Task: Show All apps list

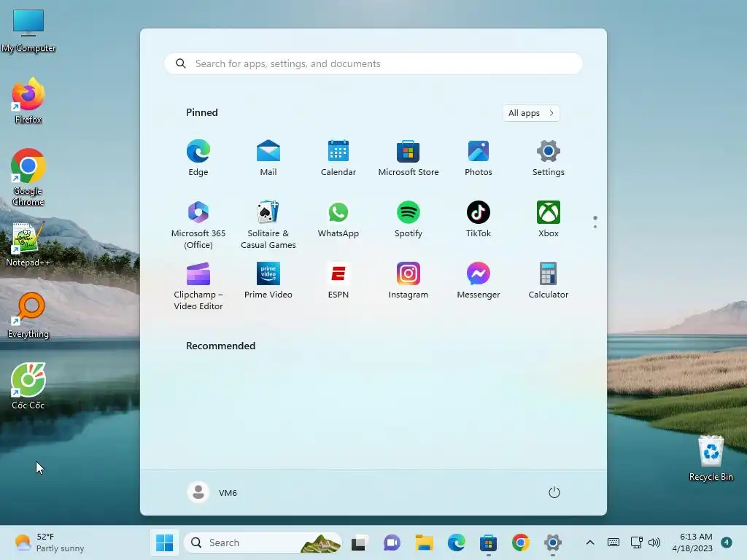Action: [x=531, y=113]
